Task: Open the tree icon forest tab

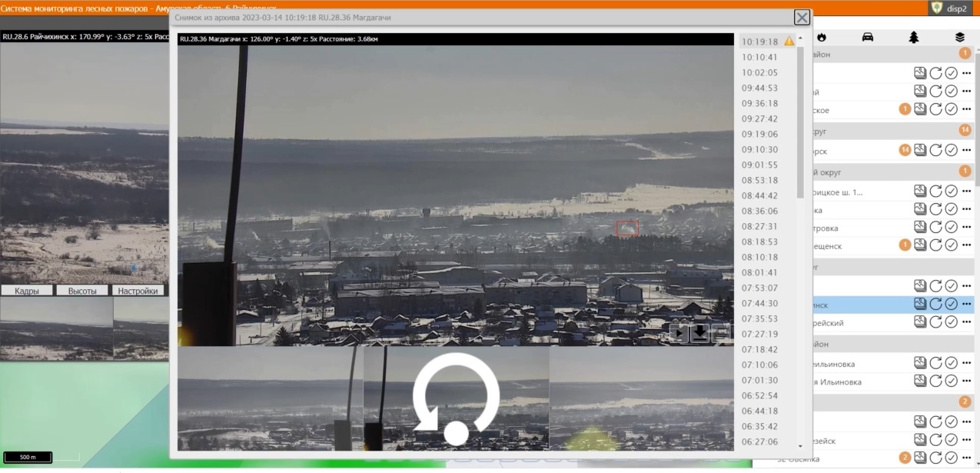Action: pyautogui.click(x=914, y=37)
